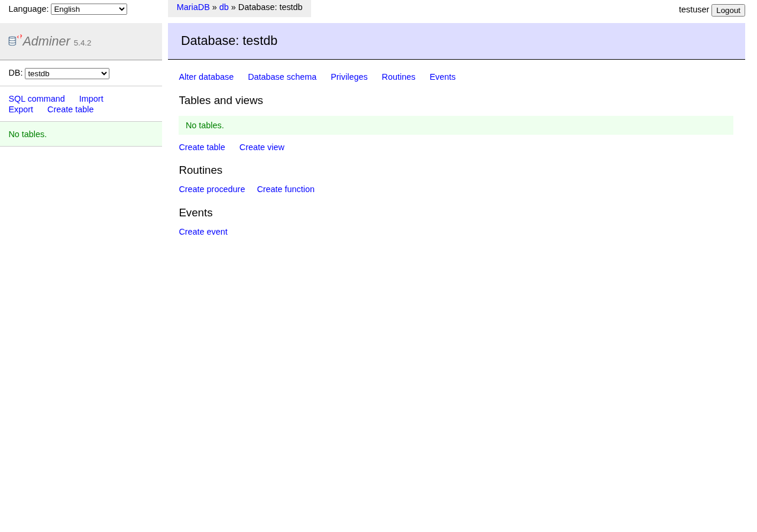Open the Adminer home title link
The height and width of the screenshot is (532, 757).
pos(46,41)
